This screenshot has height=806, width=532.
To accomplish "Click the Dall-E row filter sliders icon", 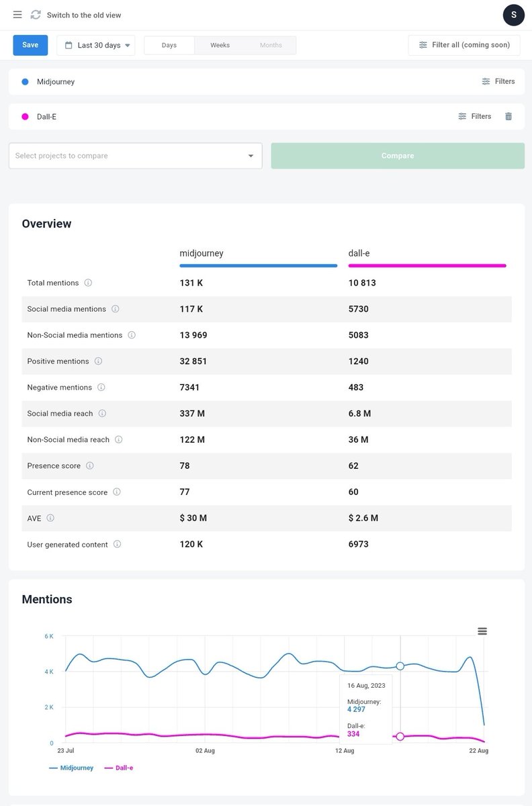I will tap(462, 116).
